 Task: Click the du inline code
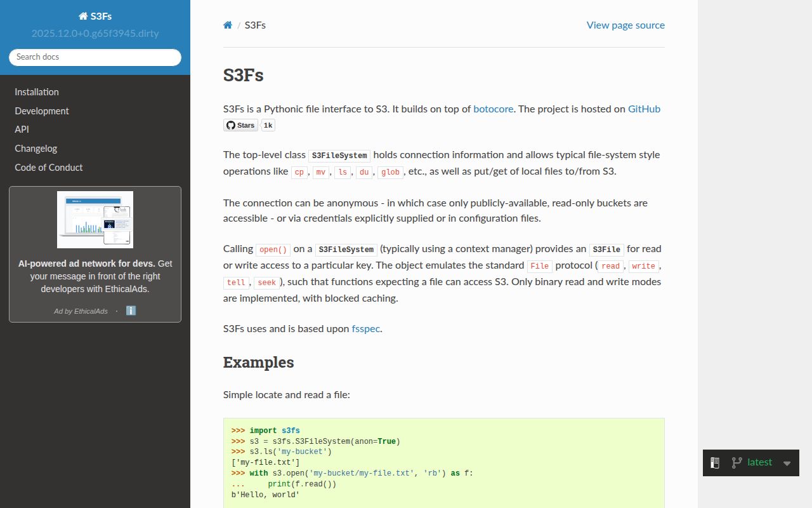[364, 172]
